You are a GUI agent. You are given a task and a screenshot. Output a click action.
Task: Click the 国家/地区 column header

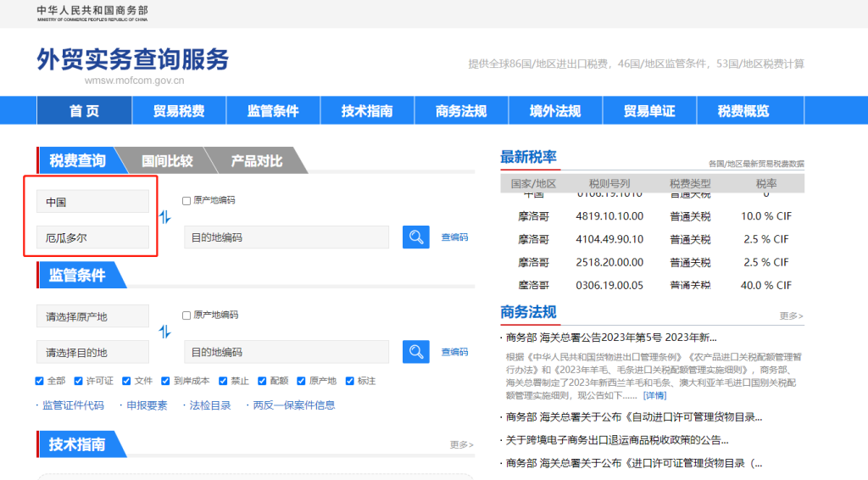pos(533,183)
